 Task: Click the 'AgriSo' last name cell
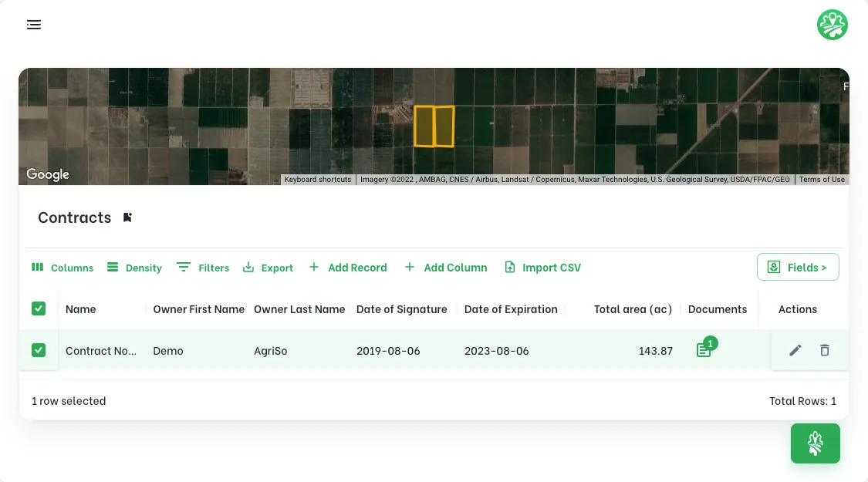click(271, 351)
